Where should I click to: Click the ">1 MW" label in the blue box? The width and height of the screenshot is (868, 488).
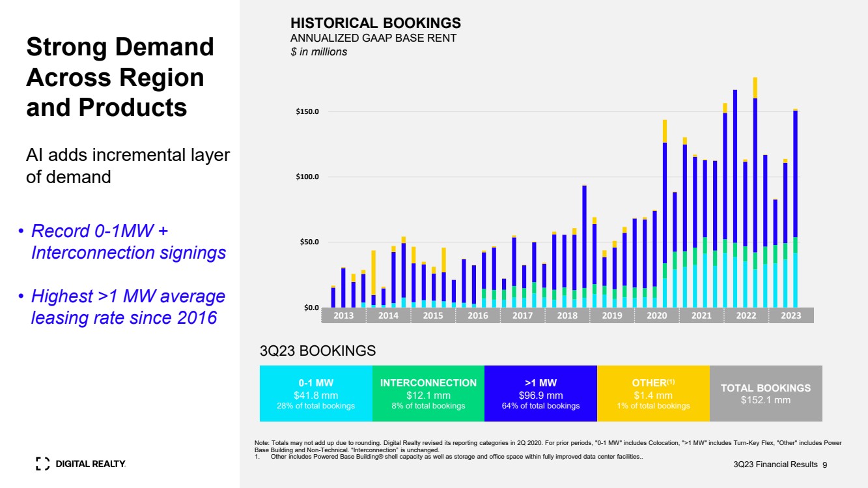(541, 383)
